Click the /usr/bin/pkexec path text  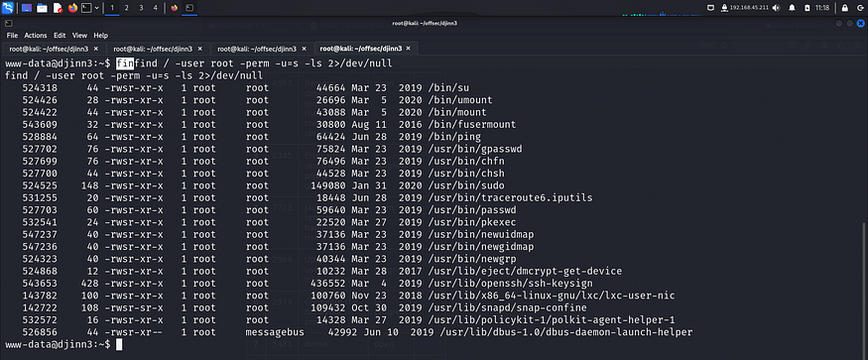pos(471,222)
